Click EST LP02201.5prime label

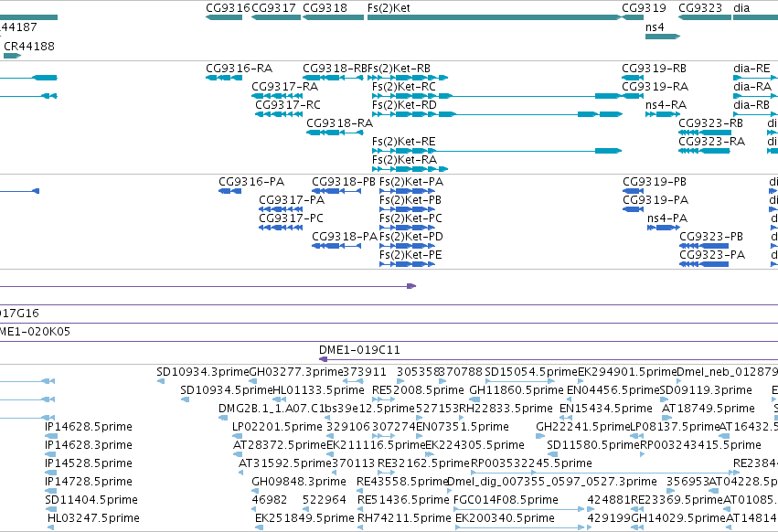point(277,427)
